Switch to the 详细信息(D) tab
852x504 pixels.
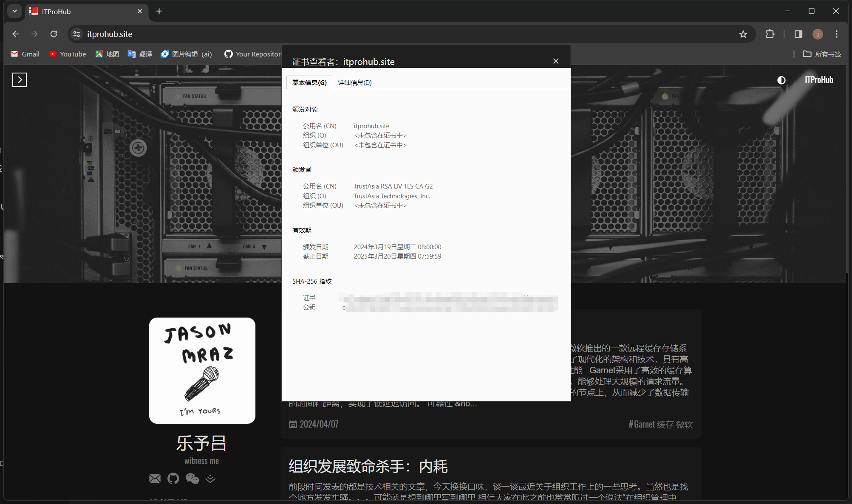pyautogui.click(x=354, y=82)
